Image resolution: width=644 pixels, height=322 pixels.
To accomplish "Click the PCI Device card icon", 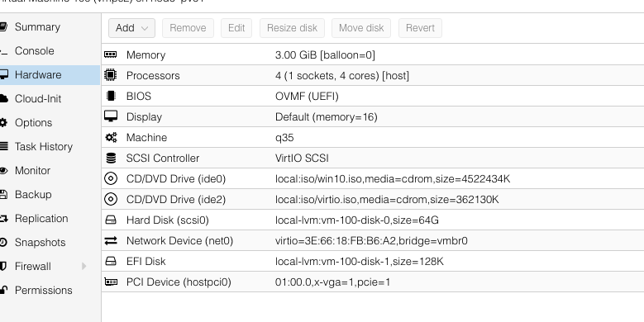I will [x=111, y=282].
